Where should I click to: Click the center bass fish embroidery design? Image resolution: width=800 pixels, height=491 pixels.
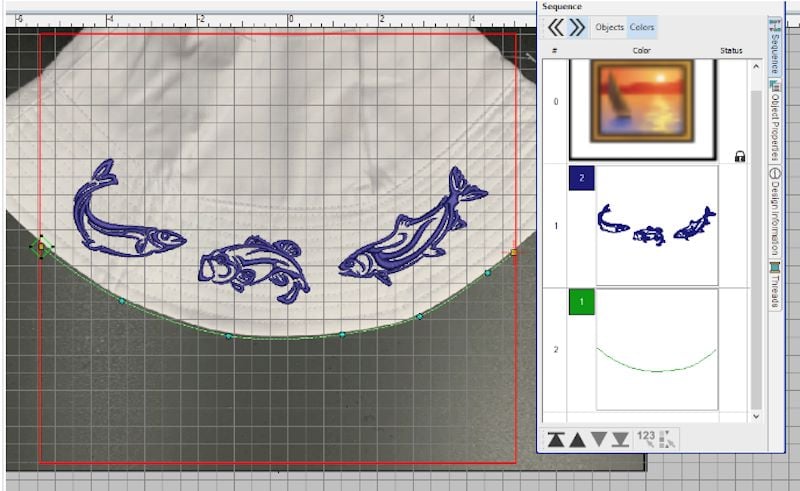tap(251, 264)
